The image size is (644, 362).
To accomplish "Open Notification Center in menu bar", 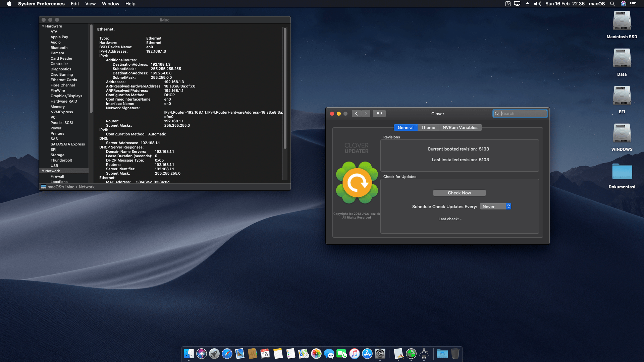I will (633, 4).
